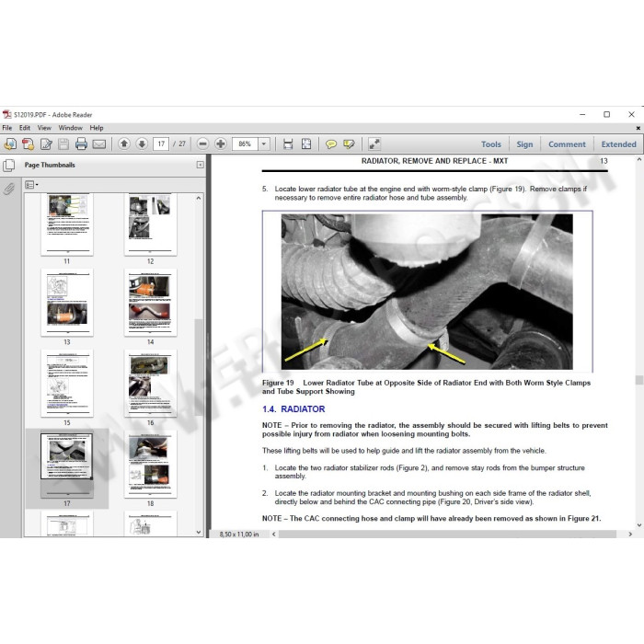The width and height of the screenshot is (644, 644).
Task: Click document scroll down arrow
Action: point(639,525)
